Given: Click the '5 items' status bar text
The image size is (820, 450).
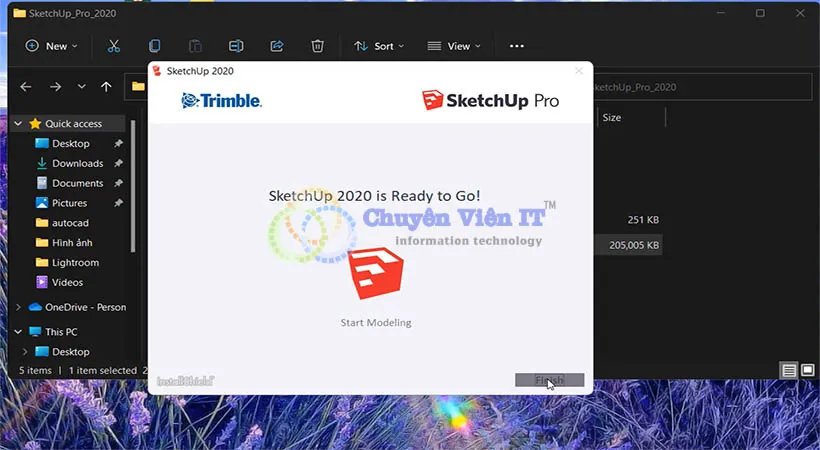Looking at the screenshot, I should coord(35,370).
